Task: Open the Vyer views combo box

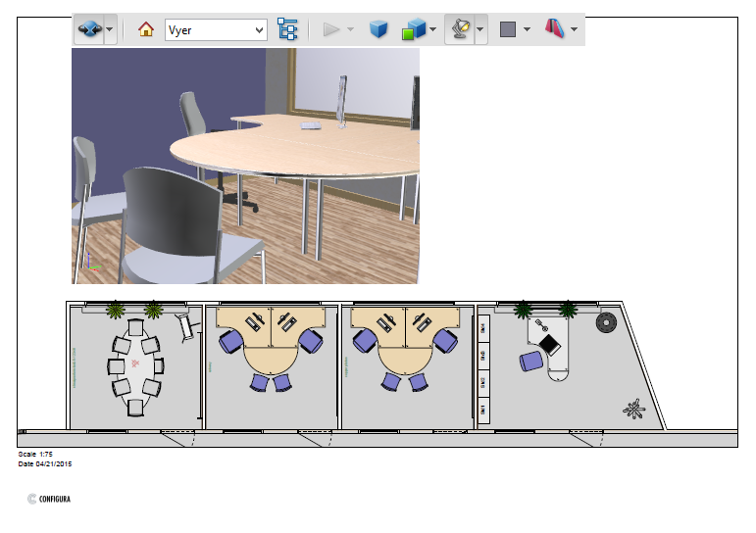Action: (x=216, y=29)
